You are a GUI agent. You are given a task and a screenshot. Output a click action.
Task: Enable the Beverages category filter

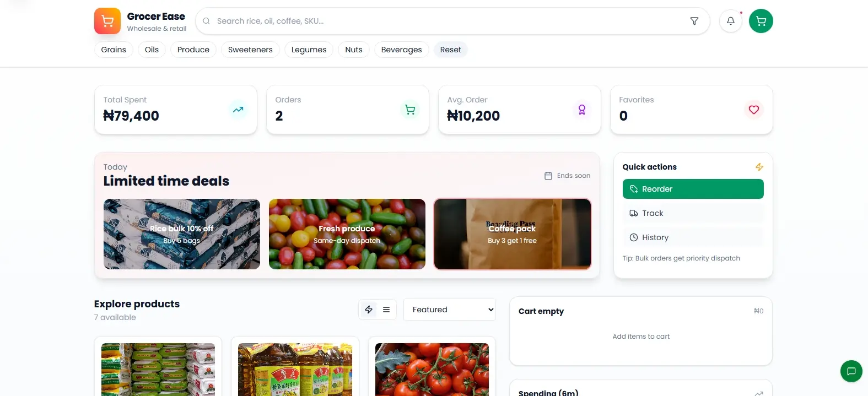point(401,50)
